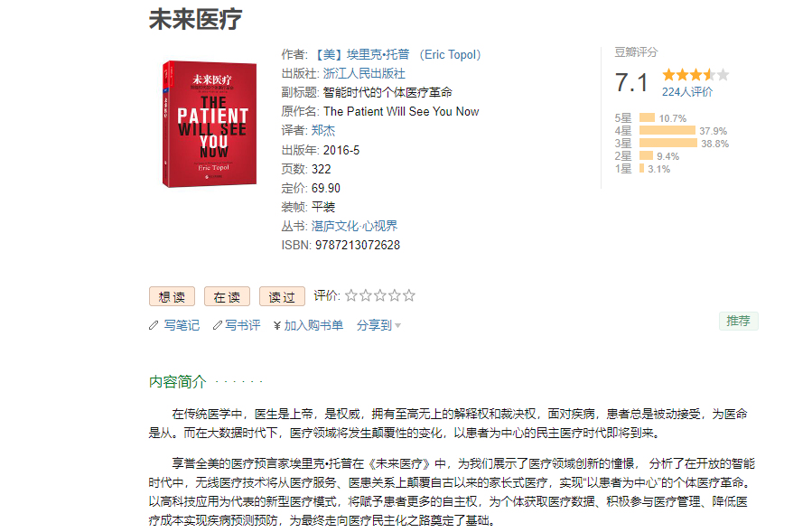Click the first rating star
The image size is (812, 532).
351,295
